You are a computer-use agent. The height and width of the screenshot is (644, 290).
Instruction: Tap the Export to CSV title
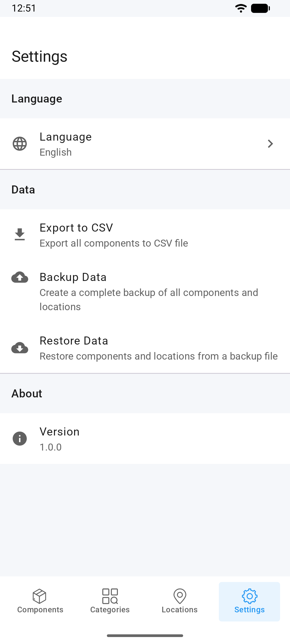point(76,228)
